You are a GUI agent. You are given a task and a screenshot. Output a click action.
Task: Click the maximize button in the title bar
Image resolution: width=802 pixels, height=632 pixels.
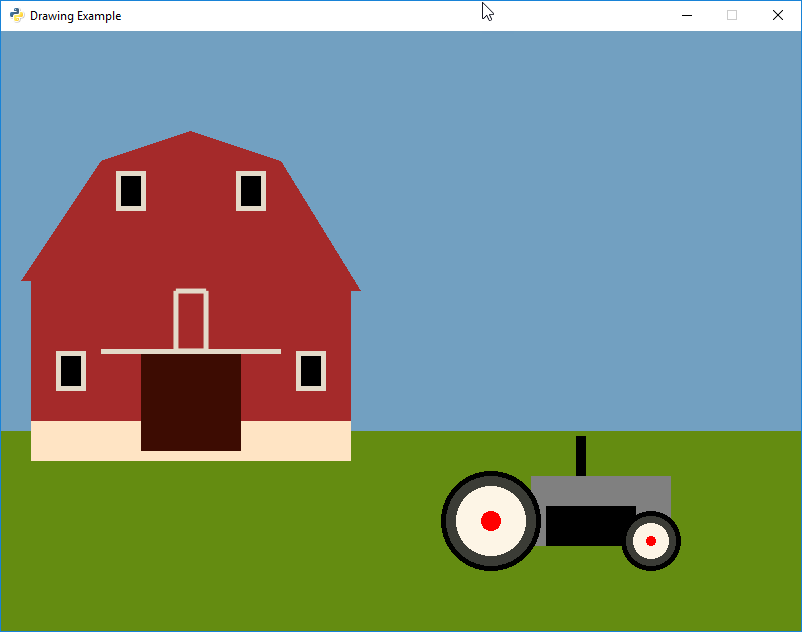pyautogui.click(x=732, y=15)
